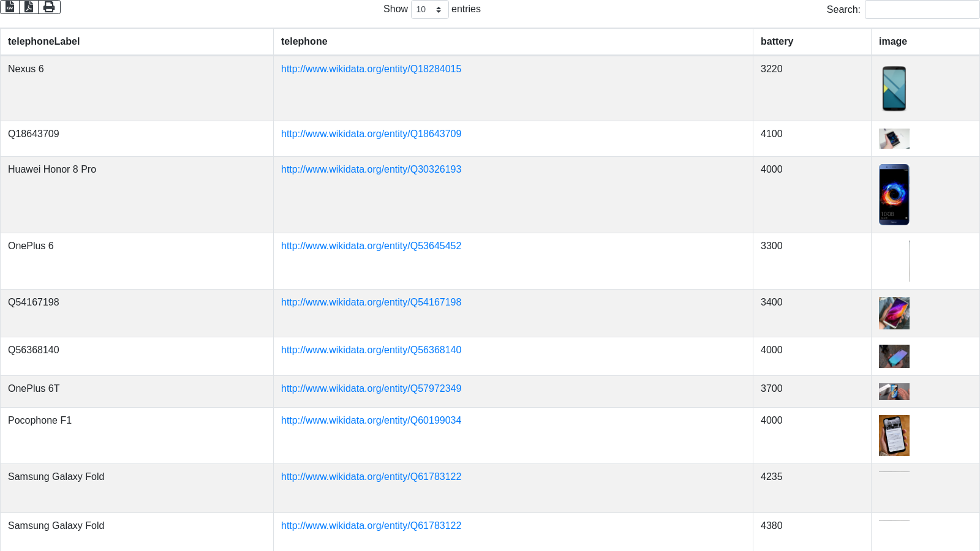Visit the Pocophone F1 Wikidata URL
The width and height of the screenshot is (980, 551).
tap(371, 421)
